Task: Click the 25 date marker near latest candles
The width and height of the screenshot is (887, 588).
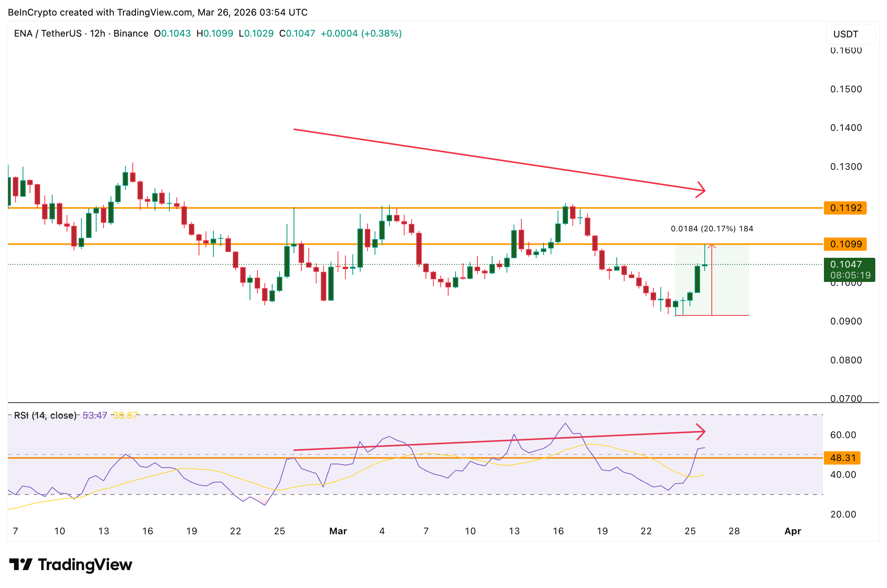Action: click(x=690, y=531)
